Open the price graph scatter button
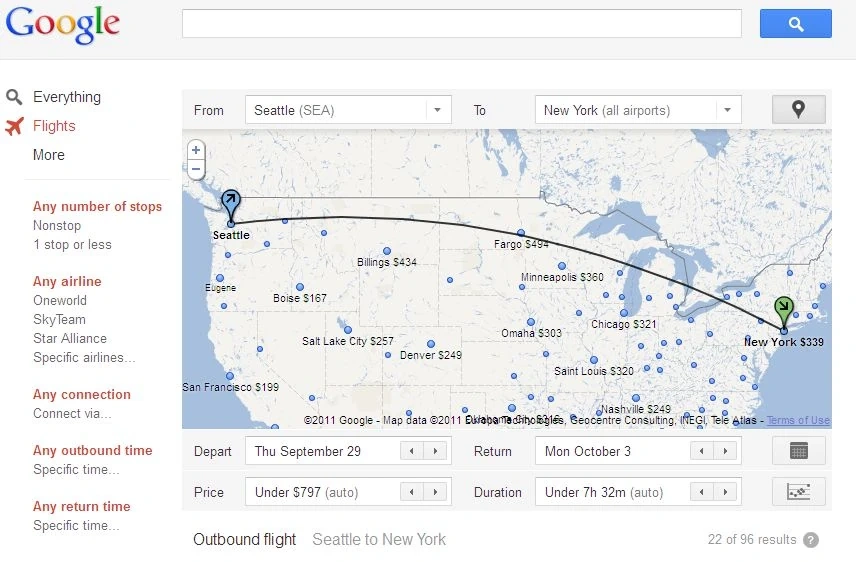 click(798, 492)
